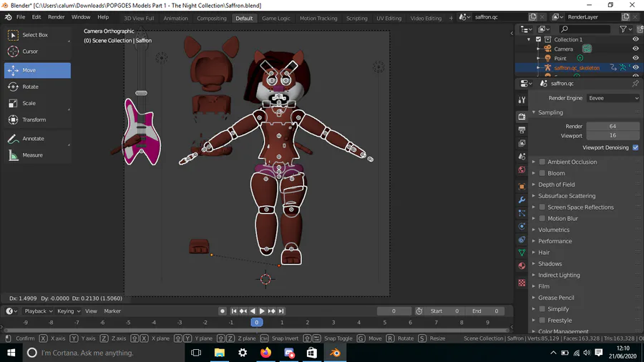The width and height of the screenshot is (644, 362).
Task: Open the World properties tab
Action: (x=522, y=170)
